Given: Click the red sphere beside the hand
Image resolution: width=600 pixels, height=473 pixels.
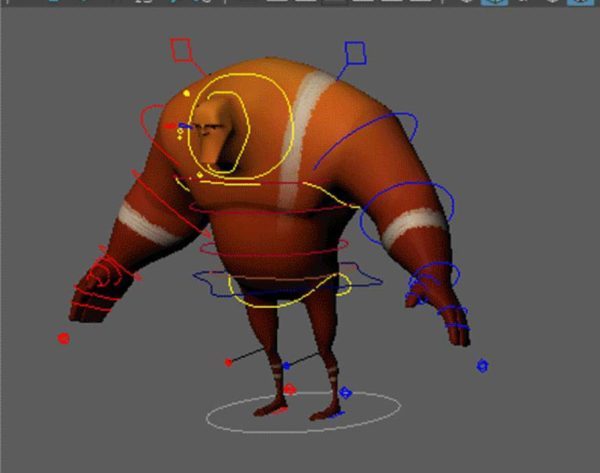Looking at the screenshot, I should point(64,339).
